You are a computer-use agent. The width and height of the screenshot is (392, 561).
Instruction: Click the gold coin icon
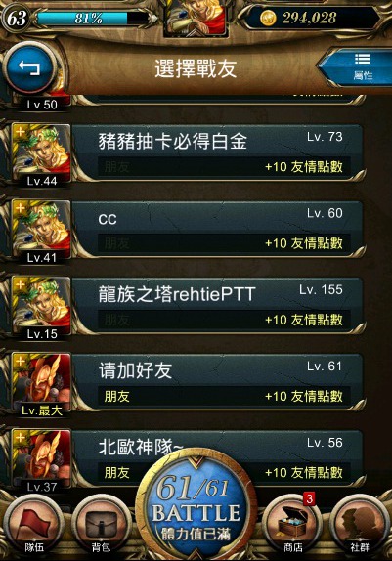pyautogui.click(x=268, y=18)
